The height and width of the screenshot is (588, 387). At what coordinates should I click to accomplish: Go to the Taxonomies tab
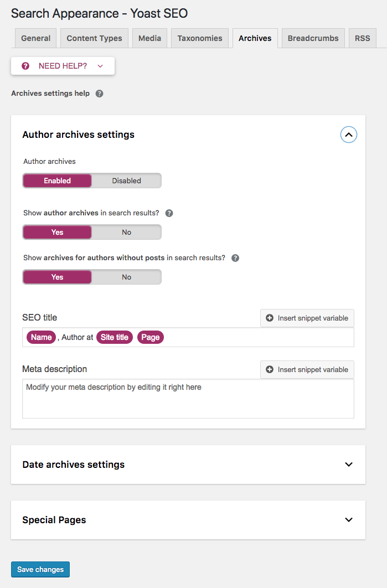200,38
